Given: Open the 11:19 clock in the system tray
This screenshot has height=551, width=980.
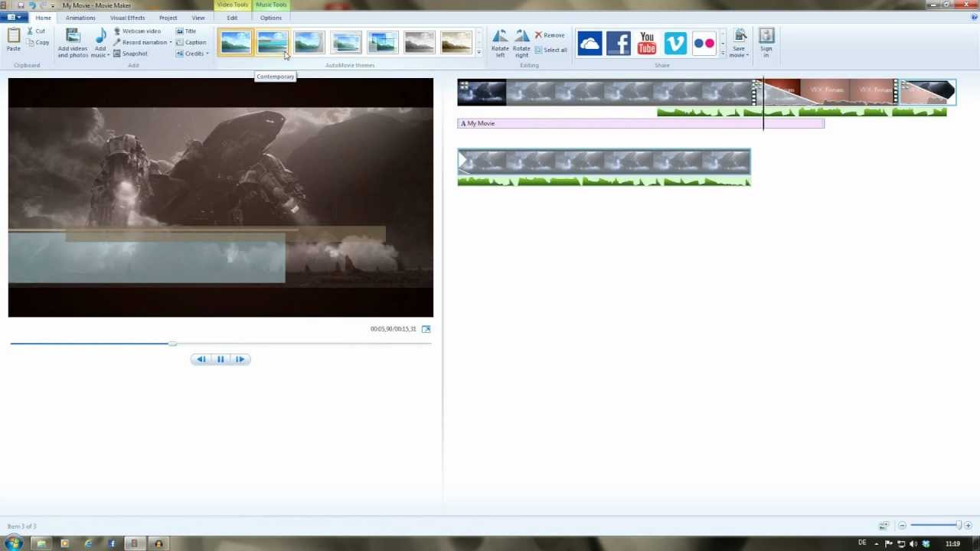Looking at the screenshot, I should tap(952, 543).
